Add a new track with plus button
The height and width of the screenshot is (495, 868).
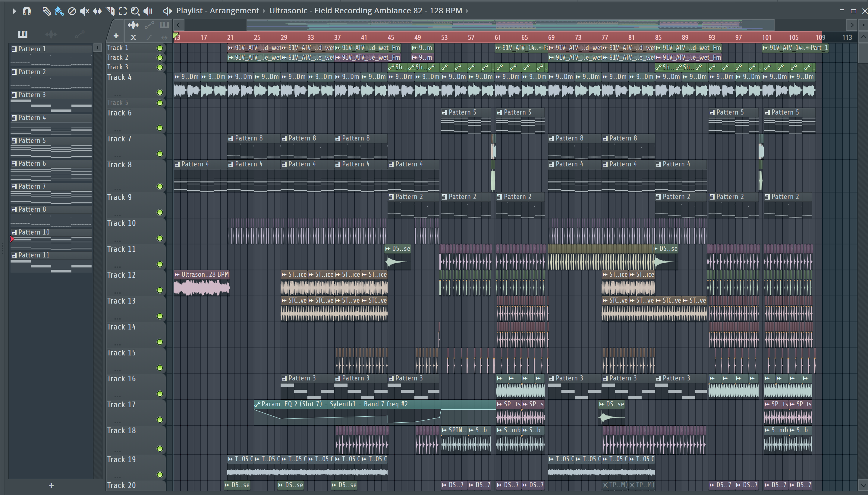(116, 36)
